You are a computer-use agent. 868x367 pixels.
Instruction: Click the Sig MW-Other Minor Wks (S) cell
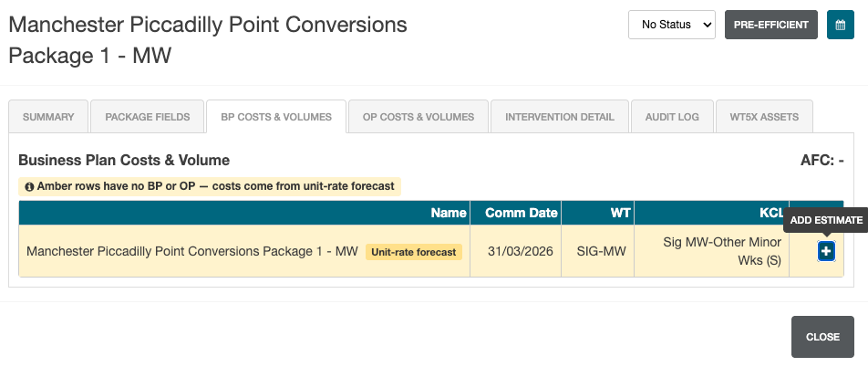[712, 251]
